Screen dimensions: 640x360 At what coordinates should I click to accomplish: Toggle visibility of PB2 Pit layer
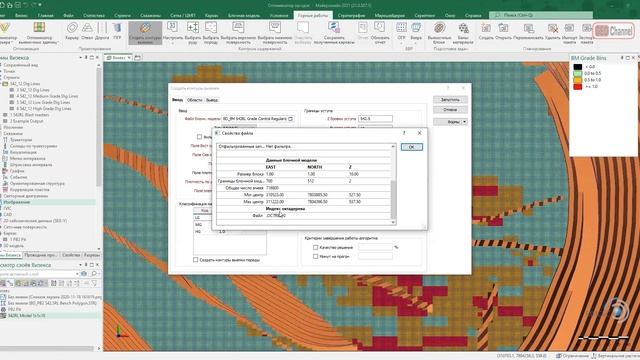[x=3, y=309]
